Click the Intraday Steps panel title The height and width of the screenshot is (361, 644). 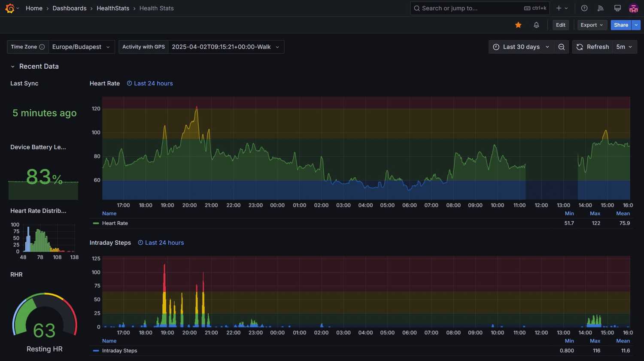point(110,243)
